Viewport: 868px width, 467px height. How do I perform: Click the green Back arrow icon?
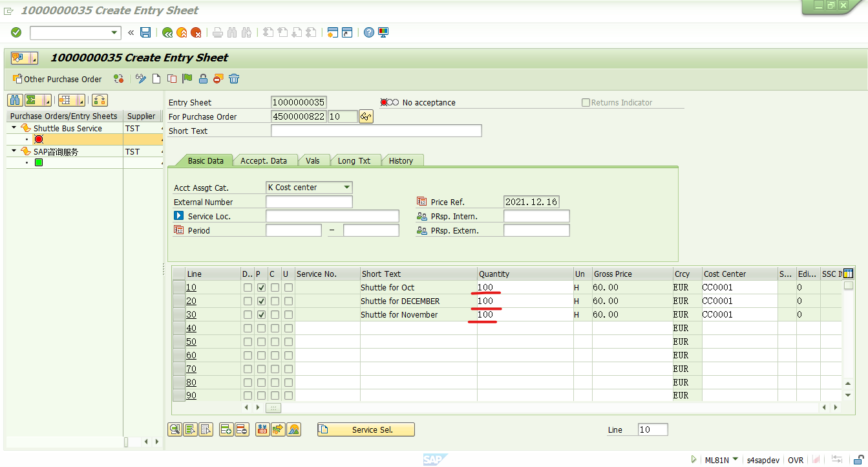point(167,32)
